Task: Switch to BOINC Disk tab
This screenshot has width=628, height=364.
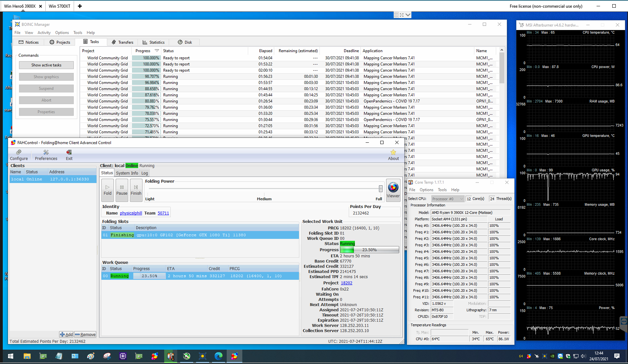Action: click(185, 42)
